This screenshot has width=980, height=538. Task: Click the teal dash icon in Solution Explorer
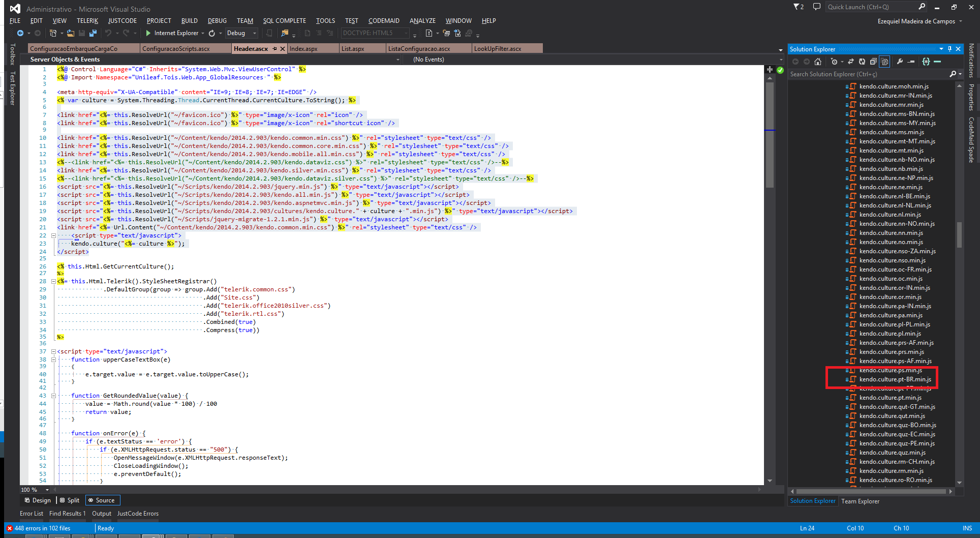937,62
